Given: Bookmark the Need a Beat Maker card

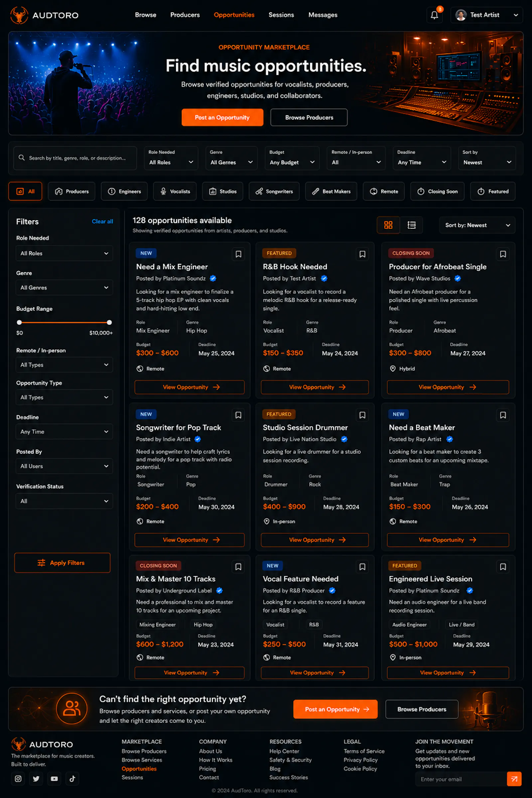Looking at the screenshot, I should coord(503,415).
